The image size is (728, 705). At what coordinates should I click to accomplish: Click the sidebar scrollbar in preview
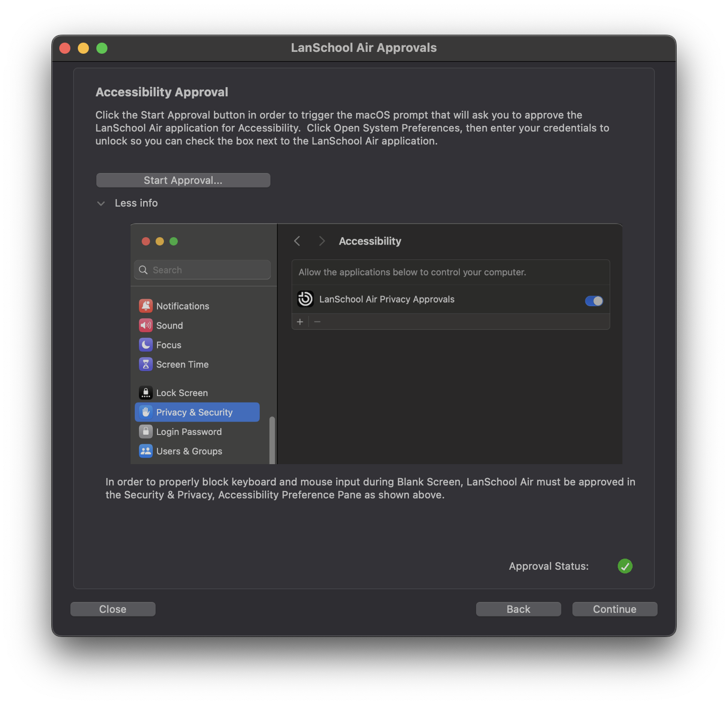[272, 440]
